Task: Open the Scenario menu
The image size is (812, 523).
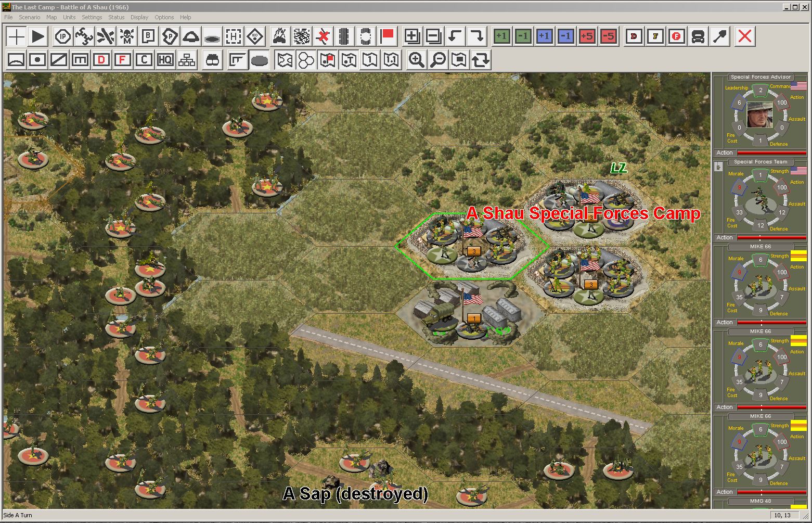Action: (x=30, y=17)
